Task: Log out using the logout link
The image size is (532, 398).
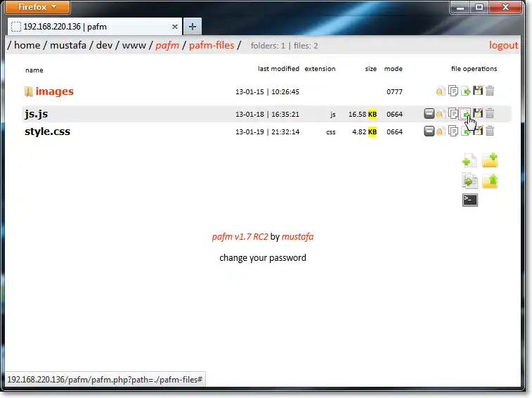Action: (x=503, y=45)
